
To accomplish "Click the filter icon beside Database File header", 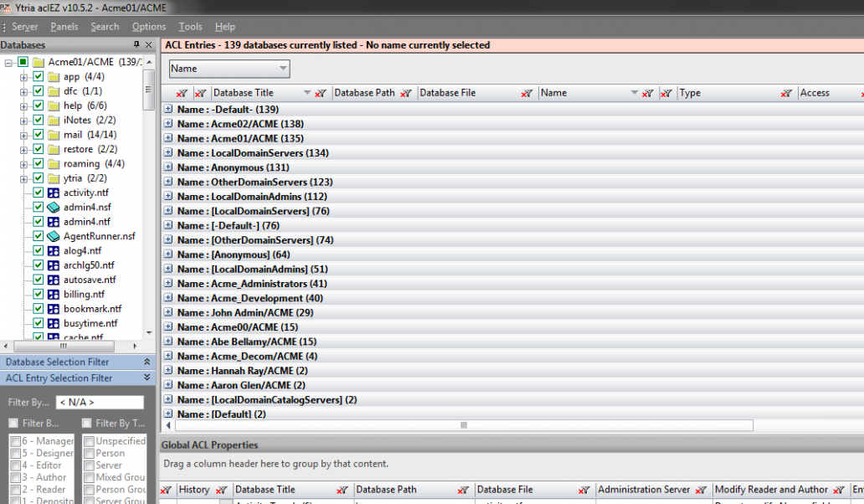I will pyautogui.click(x=527, y=94).
